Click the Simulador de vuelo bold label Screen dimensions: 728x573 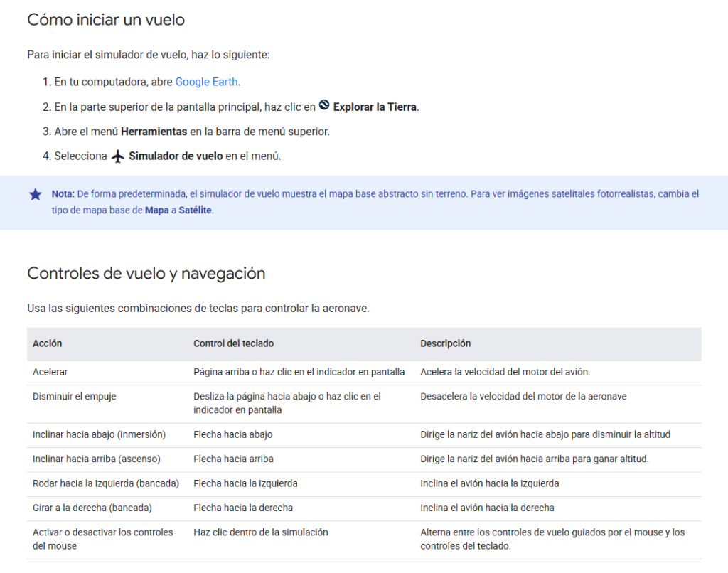[176, 156]
